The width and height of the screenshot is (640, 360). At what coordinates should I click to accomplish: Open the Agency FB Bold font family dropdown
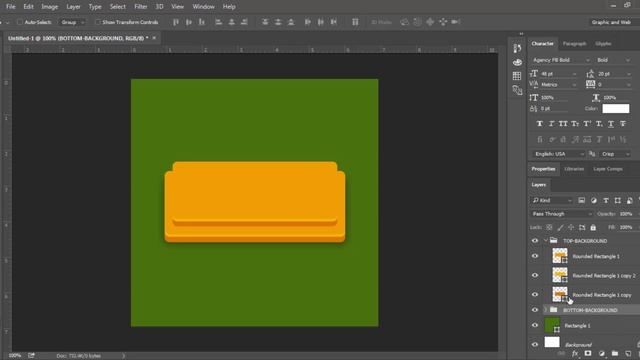click(561, 60)
